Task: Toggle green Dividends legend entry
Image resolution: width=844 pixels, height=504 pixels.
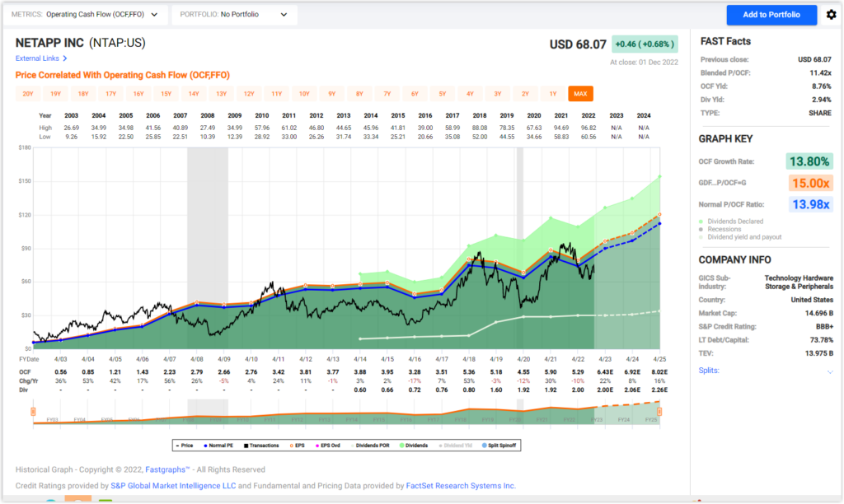Action: point(414,446)
